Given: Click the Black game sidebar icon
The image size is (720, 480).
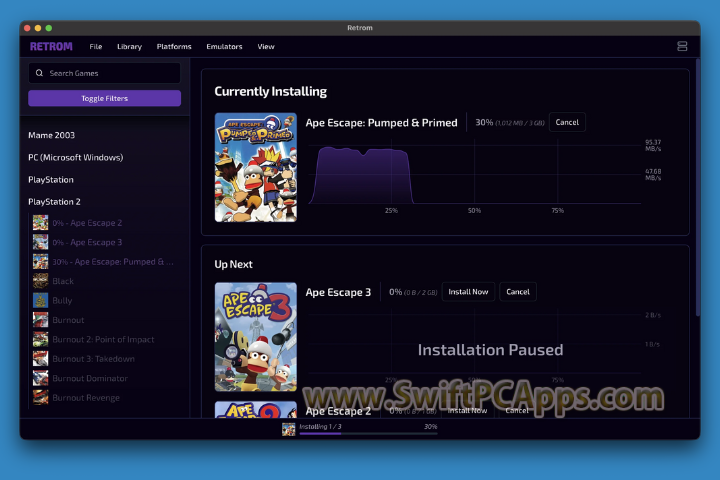Looking at the screenshot, I should coord(40,281).
